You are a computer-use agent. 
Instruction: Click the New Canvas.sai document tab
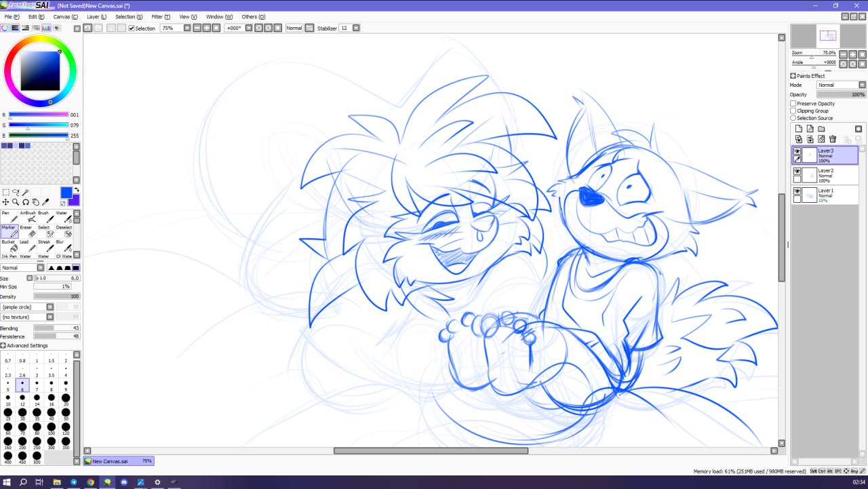[119, 461]
